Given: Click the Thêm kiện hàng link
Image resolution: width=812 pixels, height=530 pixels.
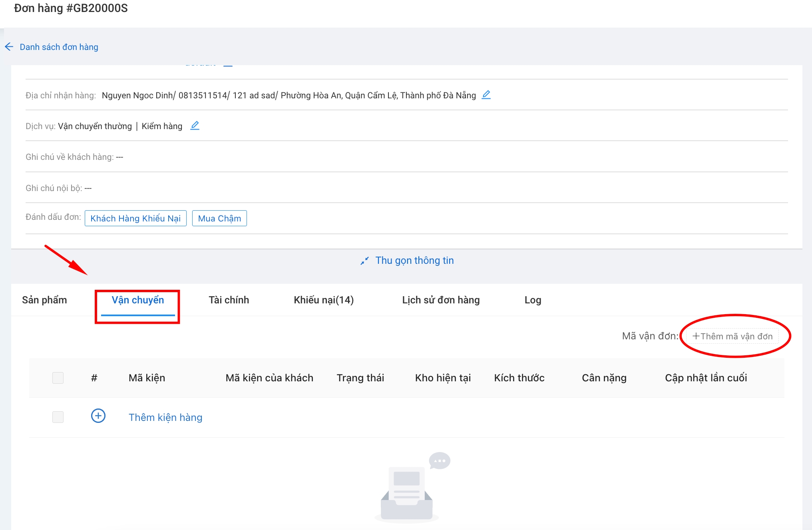Looking at the screenshot, I should (x=165, y=417).
